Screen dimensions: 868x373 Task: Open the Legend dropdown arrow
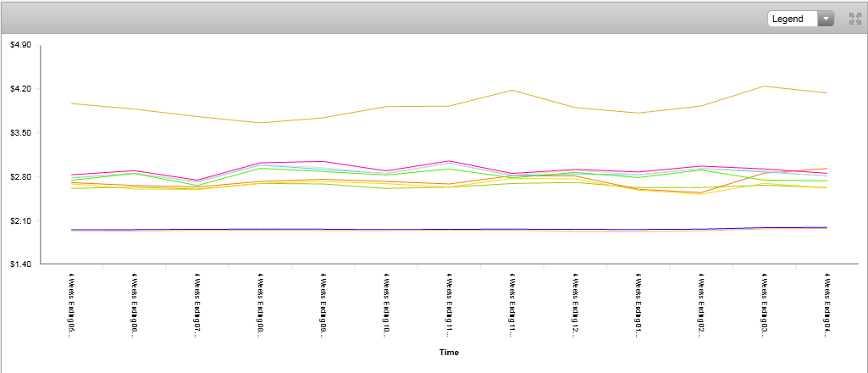826,19
